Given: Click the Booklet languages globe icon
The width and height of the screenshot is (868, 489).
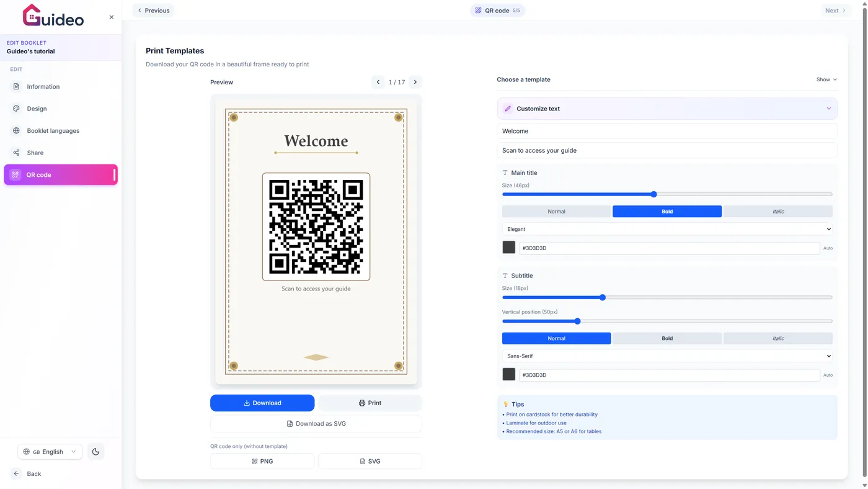Looking at the screenshot, I should tap(16, 130).
